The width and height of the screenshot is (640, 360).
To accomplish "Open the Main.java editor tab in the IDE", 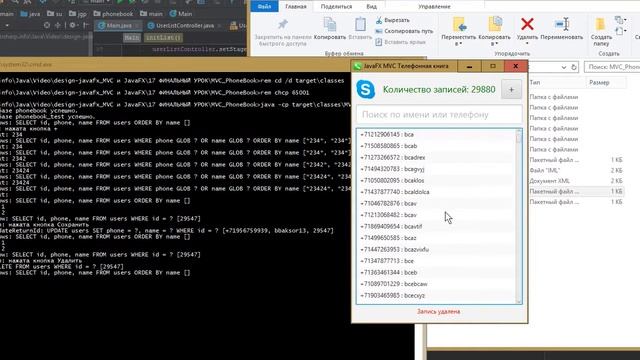I will [118, 25].
